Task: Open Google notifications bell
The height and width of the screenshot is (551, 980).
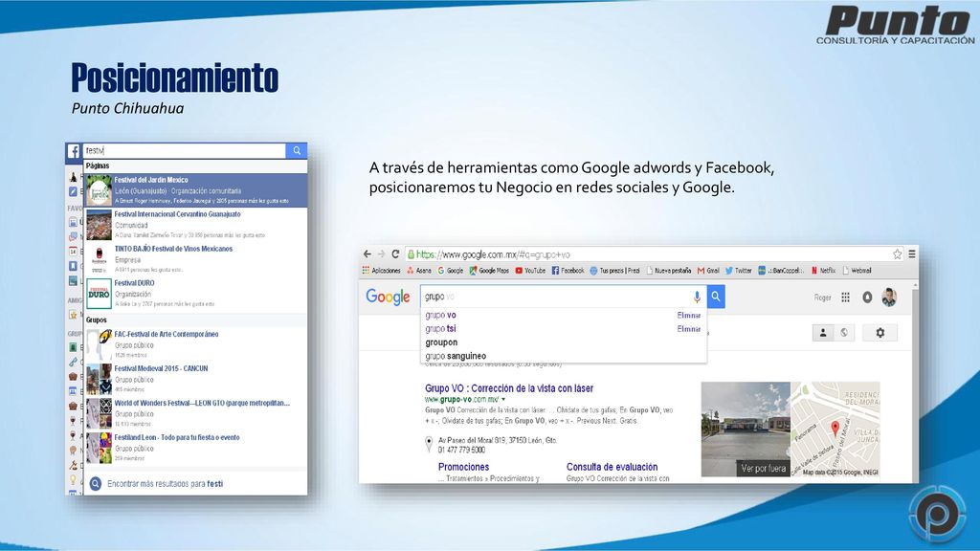Action: [867, 298]
